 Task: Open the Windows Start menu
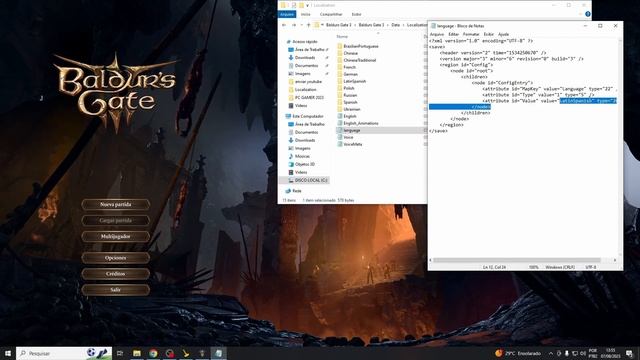click(x=8, y=353)
